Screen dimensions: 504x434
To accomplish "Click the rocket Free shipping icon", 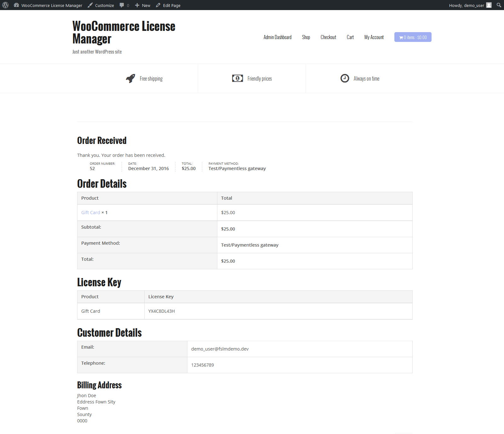I will tap(130, 78).
